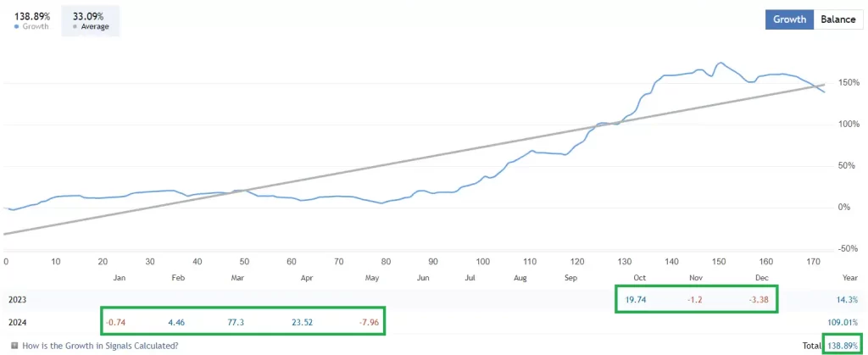Select October 2023 value 19.74
The height and width of the screenshot is (355, 868).
pos(636,300)
